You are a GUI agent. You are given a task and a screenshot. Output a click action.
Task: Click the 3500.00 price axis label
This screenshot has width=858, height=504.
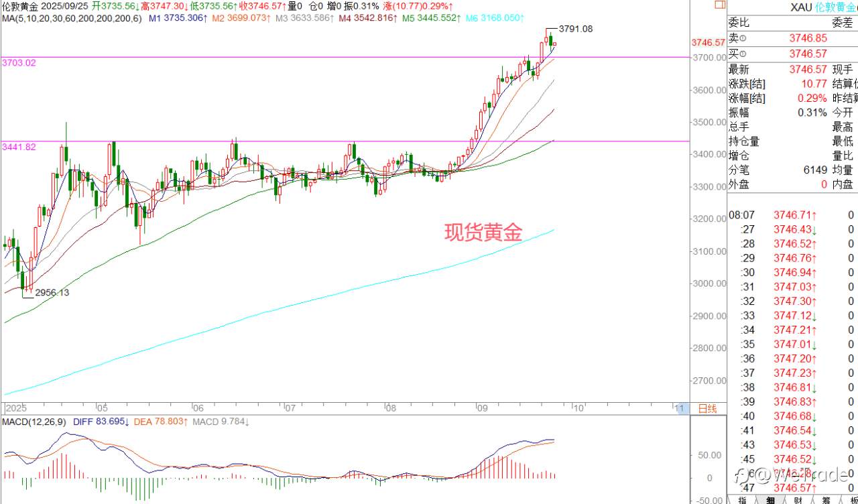tap(709, 122)
